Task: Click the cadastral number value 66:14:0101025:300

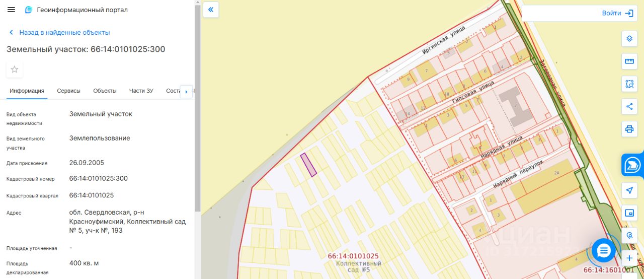Action: coord(99,178)
